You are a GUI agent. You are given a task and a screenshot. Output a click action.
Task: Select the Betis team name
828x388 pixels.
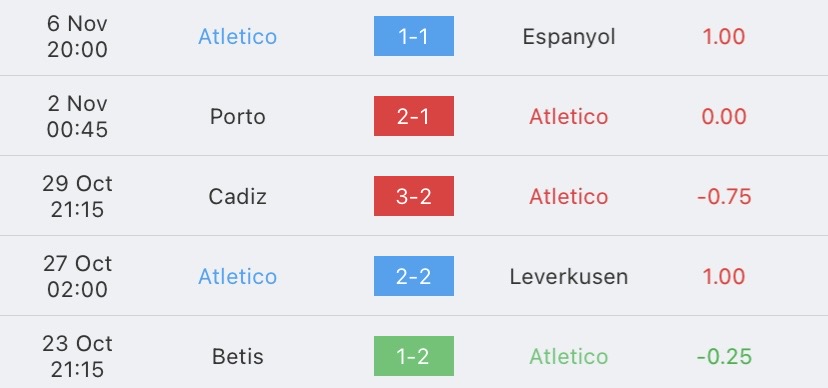[237, 357]
